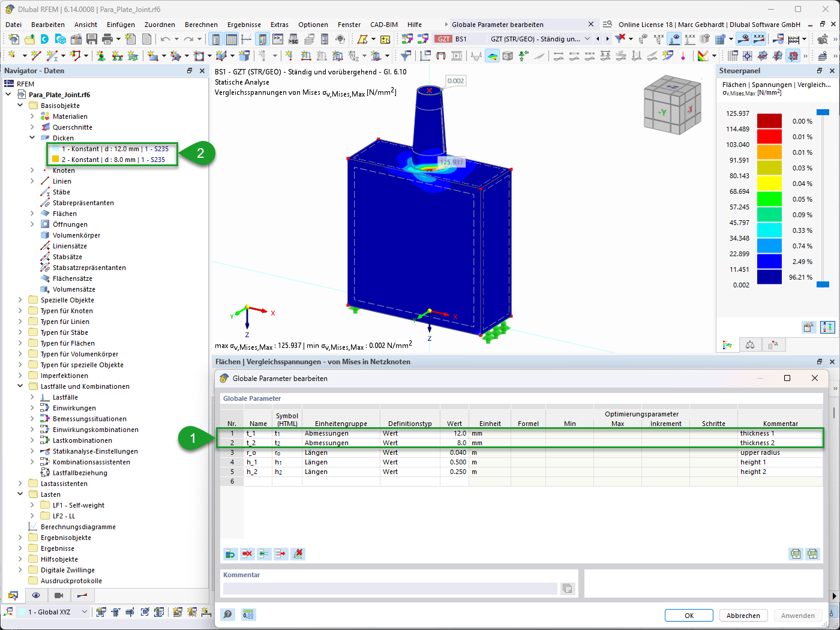
Task: Collapse the Basisobjekte tree node
Action: (x=20, y=106)
